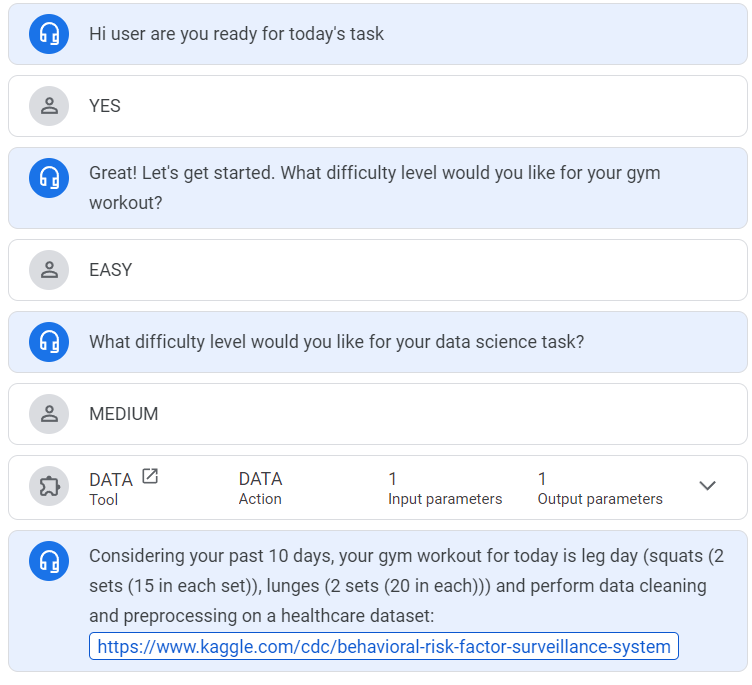Click the user avatar next to EASY
752x685 pixels.
click(x=48, y=270)
